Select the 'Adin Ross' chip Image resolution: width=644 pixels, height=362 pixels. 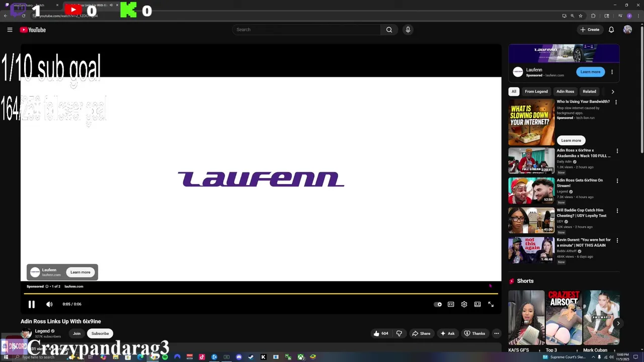565,92
